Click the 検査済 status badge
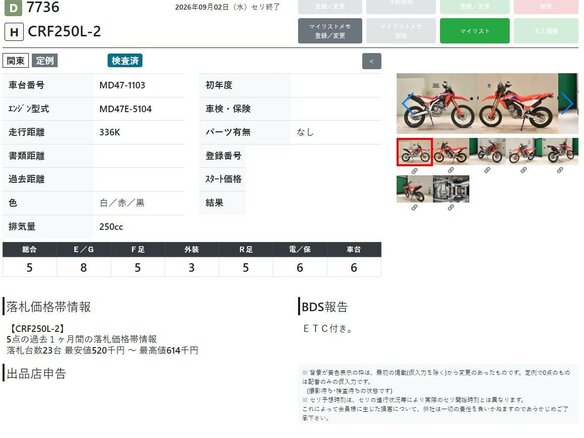Viewport: 584px width, 438px height. [125, 61]
